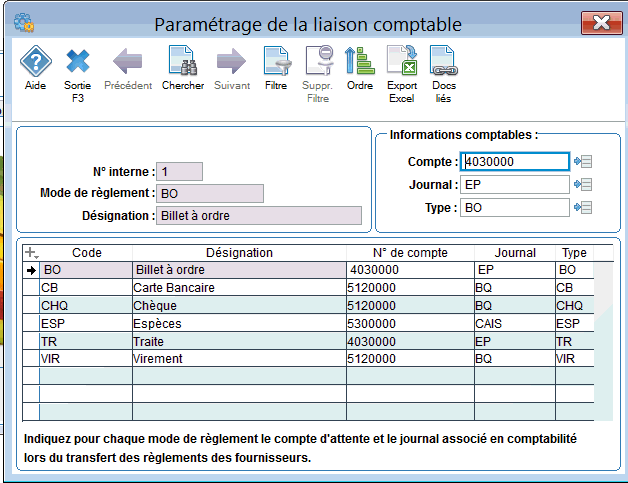Sort by the Type column header

(574, 253)
